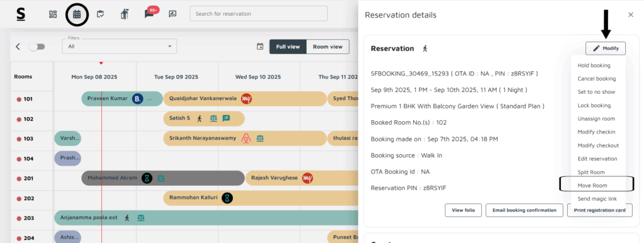
Task: Open the dashboard grid icon
Action: [x=53, y=14]
